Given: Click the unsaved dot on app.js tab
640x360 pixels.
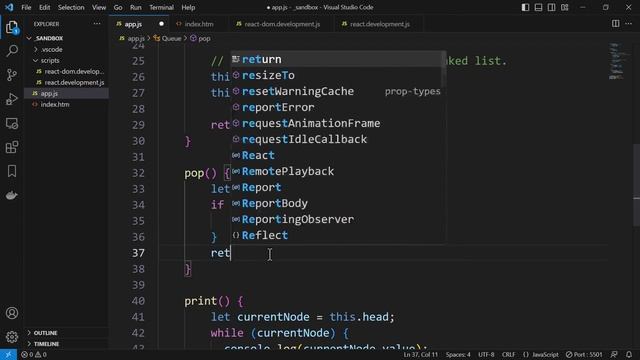Looking at the screenshot, I should click(x=162, y=24).
